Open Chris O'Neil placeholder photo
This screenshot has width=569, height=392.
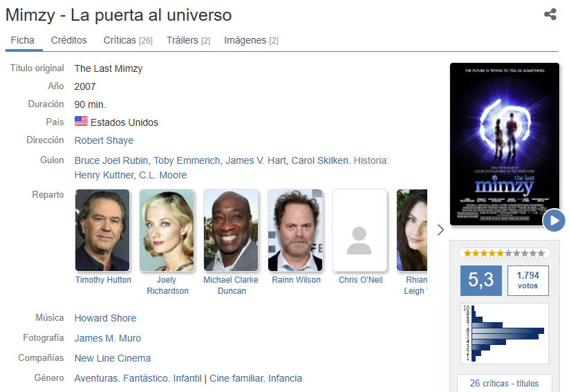click(359, 230)
